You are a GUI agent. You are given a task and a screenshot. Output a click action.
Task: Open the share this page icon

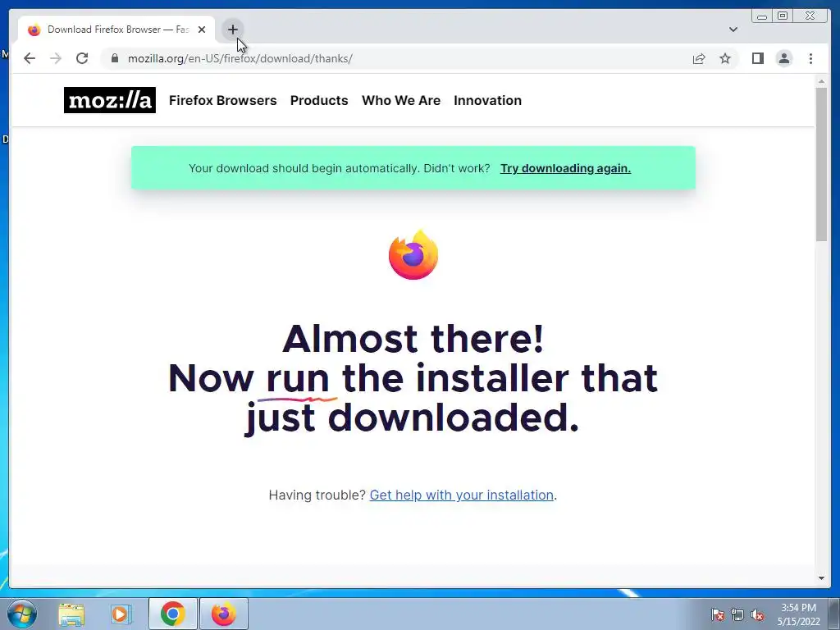point(699,58)
